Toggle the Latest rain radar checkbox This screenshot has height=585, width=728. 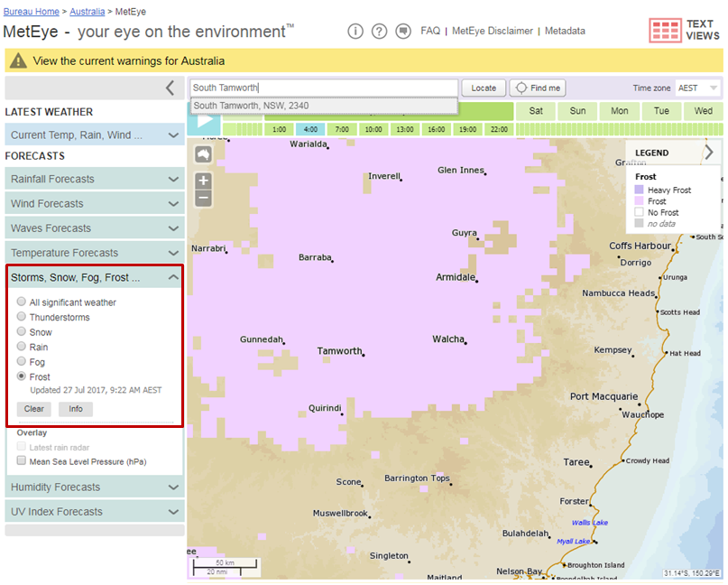[22, 447]
